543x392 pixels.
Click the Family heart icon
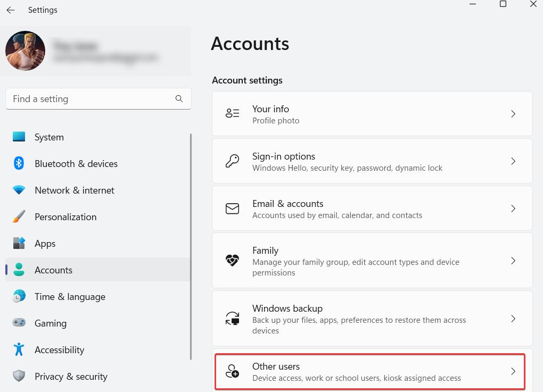pyautogui.click(x=232, y=261)
